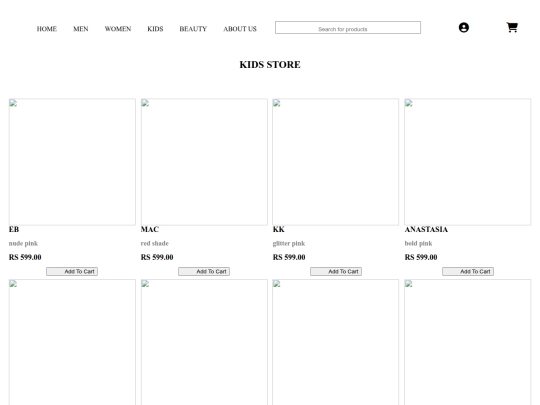The height and width of the screenshot is (405, 540).
Task: Select the MAC product title
Action: pos(150,229)
